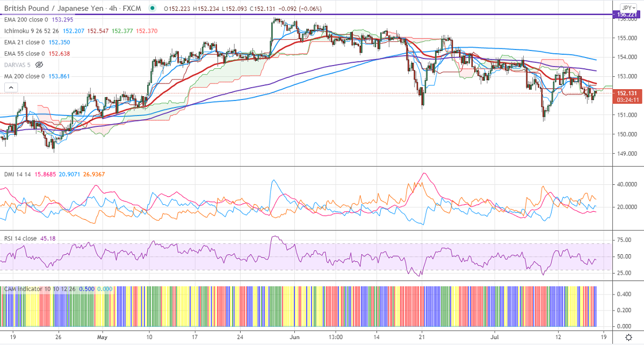Open the JPY currency dropdown
The image size is (644, 345).
627,8
